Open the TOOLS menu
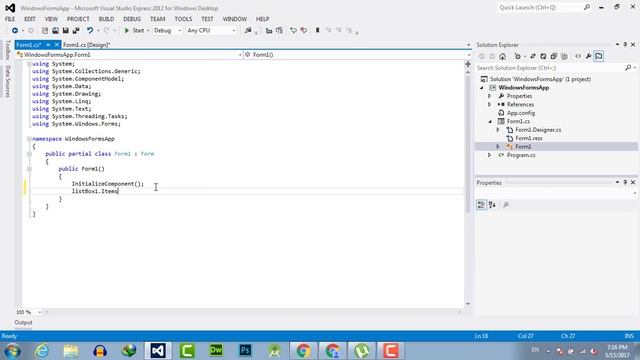 (x=183, y=19)
